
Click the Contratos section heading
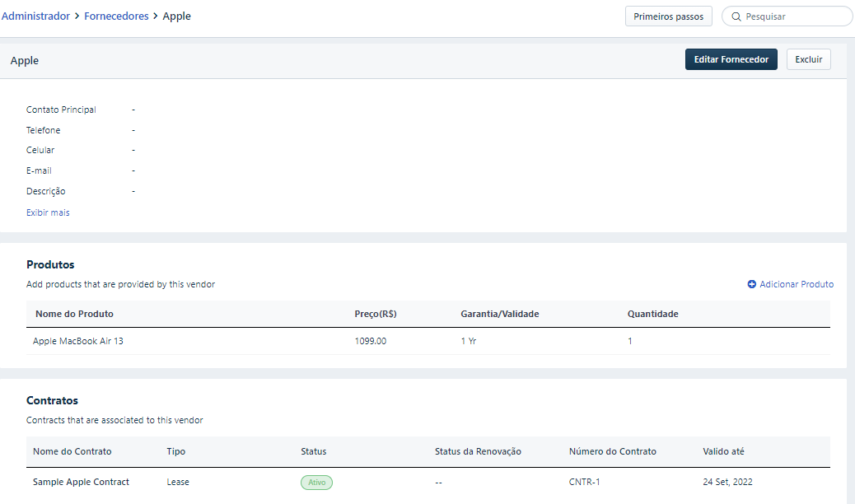pos(53,400)
